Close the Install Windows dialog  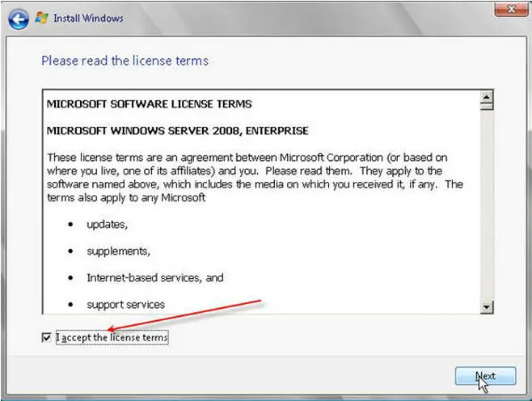[x=511, y=10]
